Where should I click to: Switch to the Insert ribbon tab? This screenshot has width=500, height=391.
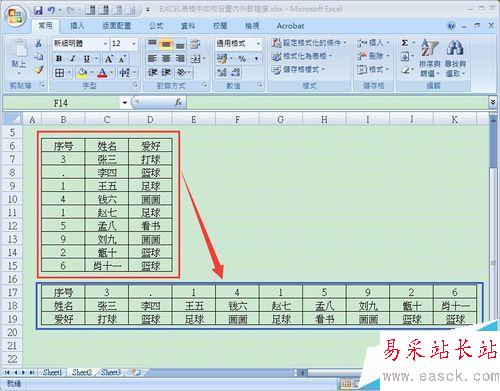[x=77, y=26]
